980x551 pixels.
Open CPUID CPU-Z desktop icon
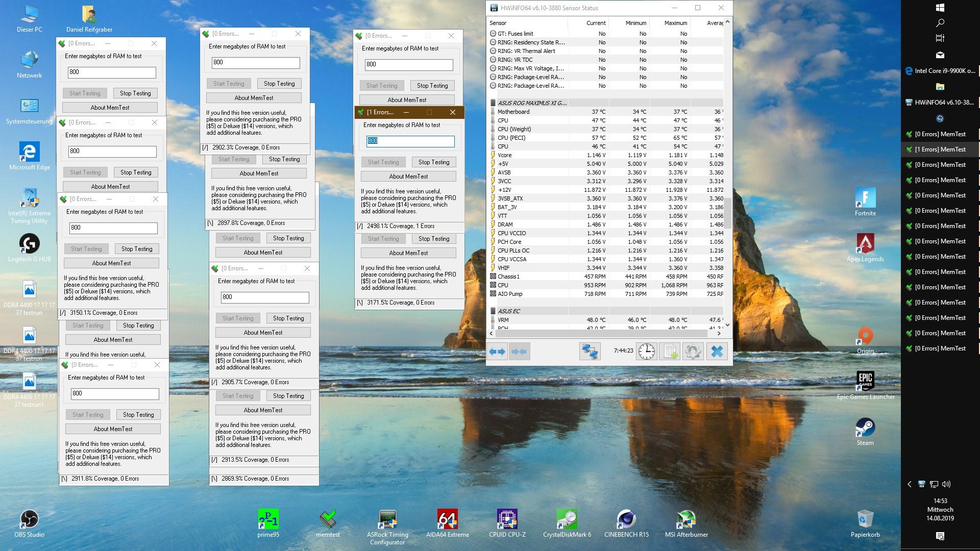click(x=507, y=524)
